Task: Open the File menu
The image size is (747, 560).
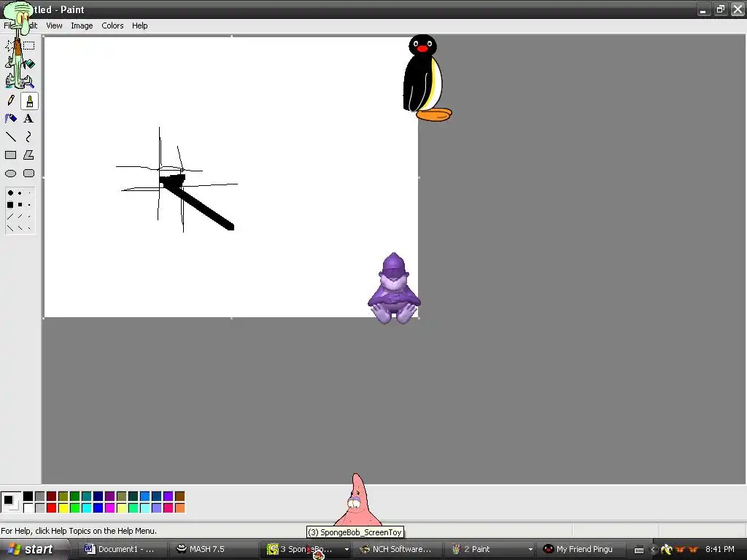Action: pyautogui.click(x=9, y=26)
